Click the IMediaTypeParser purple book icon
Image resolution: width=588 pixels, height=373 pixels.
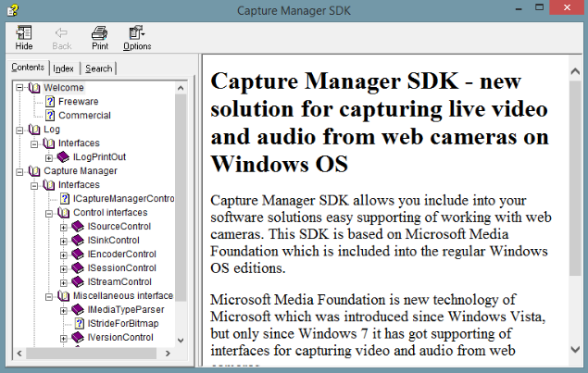(x=78, y=310)
